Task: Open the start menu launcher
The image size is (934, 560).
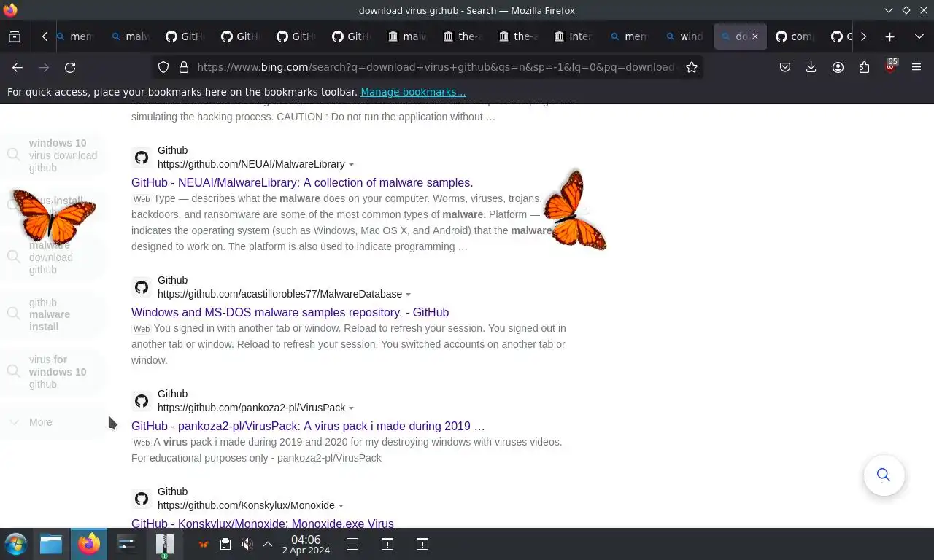Action: pos(16,544)
